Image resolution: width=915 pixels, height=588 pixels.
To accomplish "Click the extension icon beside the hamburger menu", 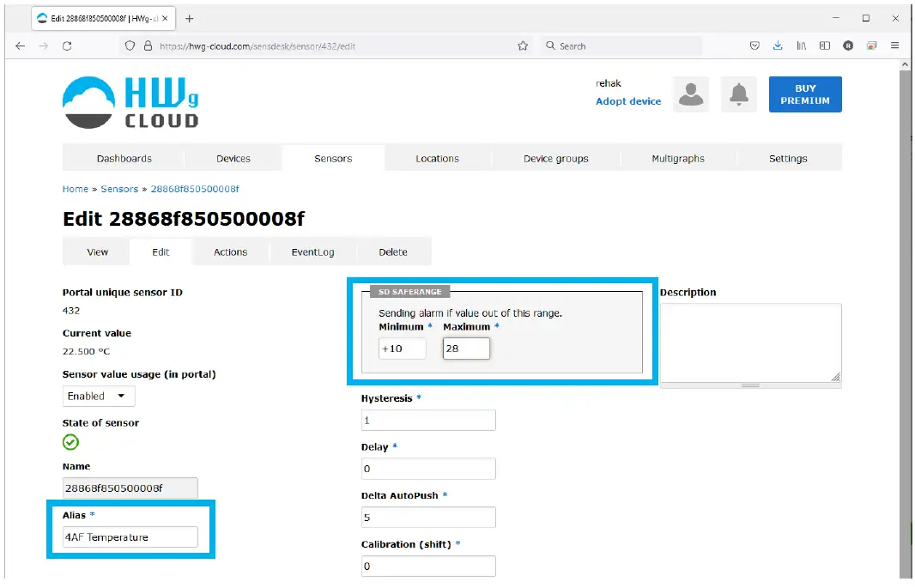I will (x=871, y=45).
